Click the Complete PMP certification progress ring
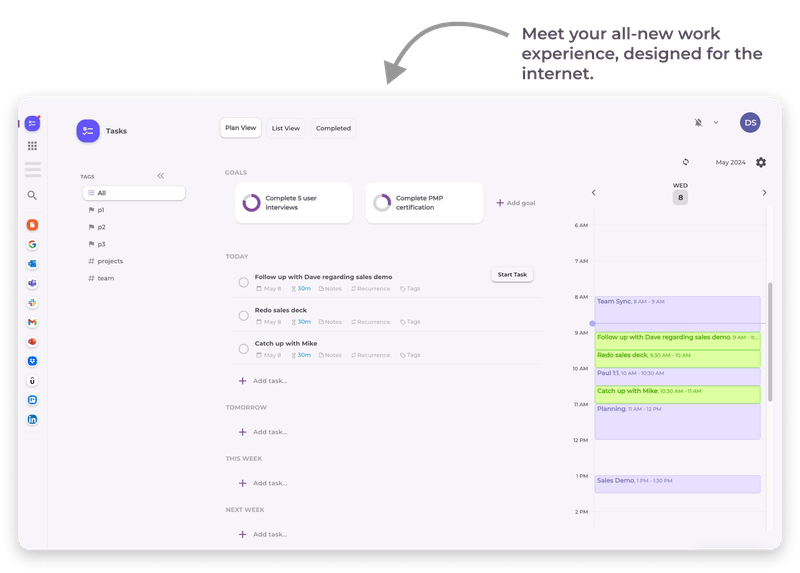The width and height of the screenshot is (800, 573). [382, 203]
